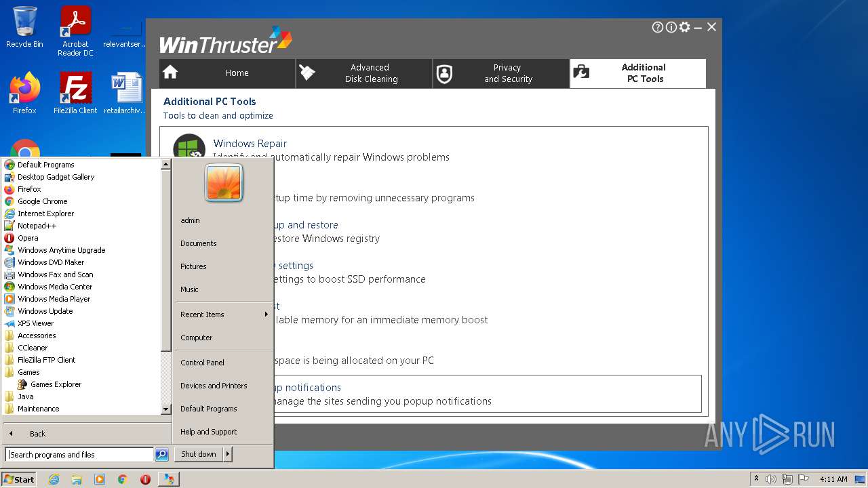This screenshot has width=868, height=488.
Task: Open the Windows Repair tool link
Action: tap(250, 144)
